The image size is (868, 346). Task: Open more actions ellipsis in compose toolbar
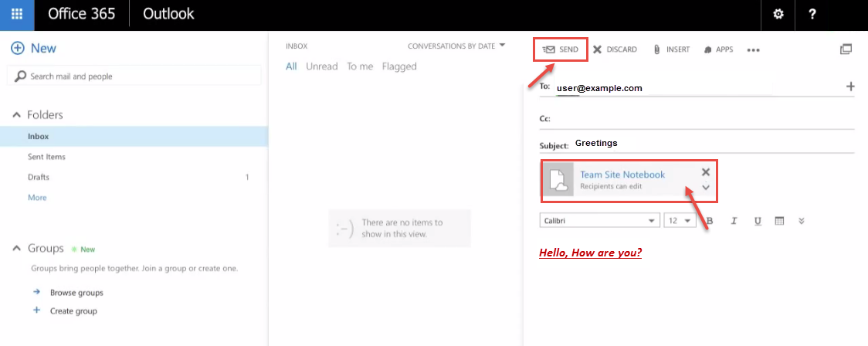pos(754,50)
